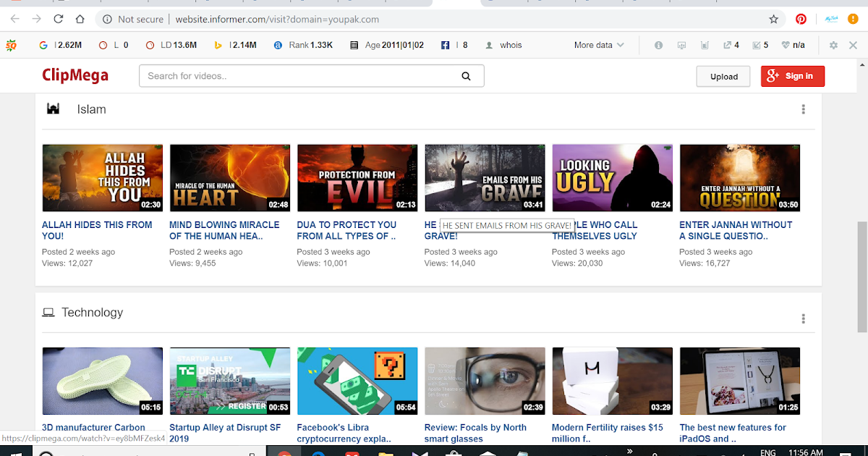Click the SEO toolbar info icon
This screenshot has width=868, height=456.
click(658, 45)
